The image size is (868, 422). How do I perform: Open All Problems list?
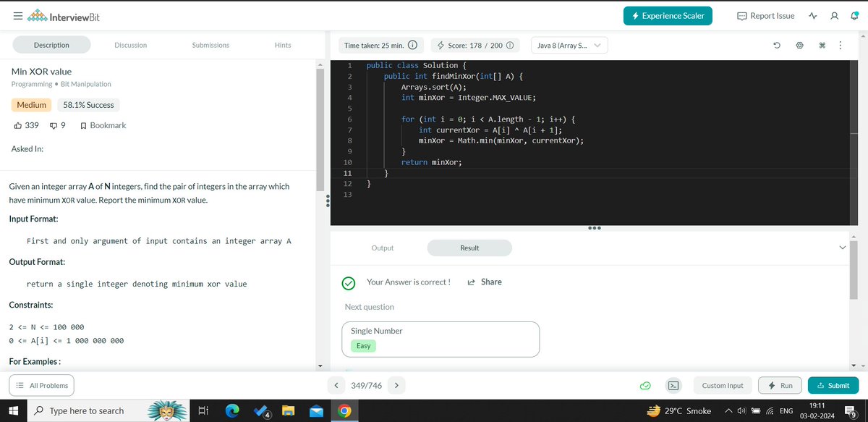tap(41, 386)
